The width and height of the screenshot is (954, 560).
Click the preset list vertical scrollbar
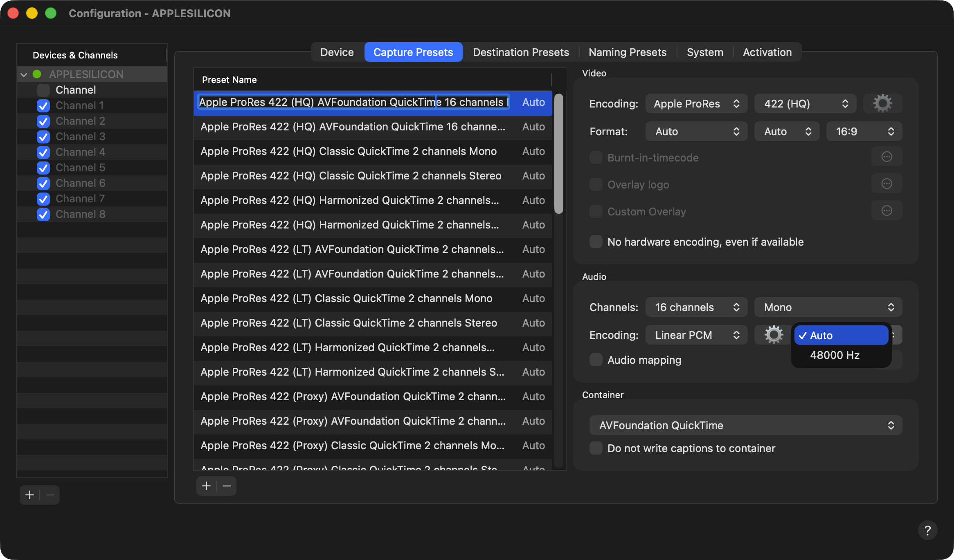tap(558, 154)
